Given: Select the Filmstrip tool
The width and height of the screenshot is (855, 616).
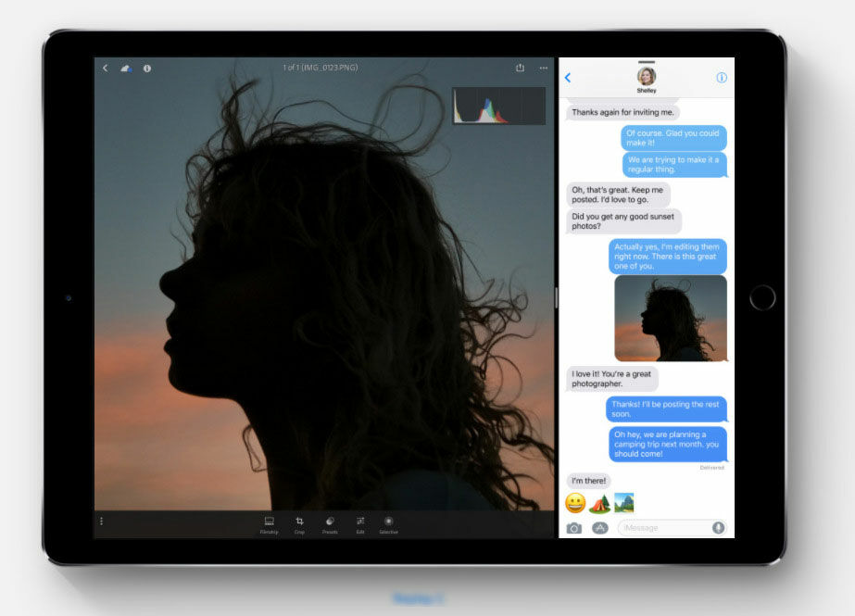Looking at the screenshot, I should click(269, 525).
